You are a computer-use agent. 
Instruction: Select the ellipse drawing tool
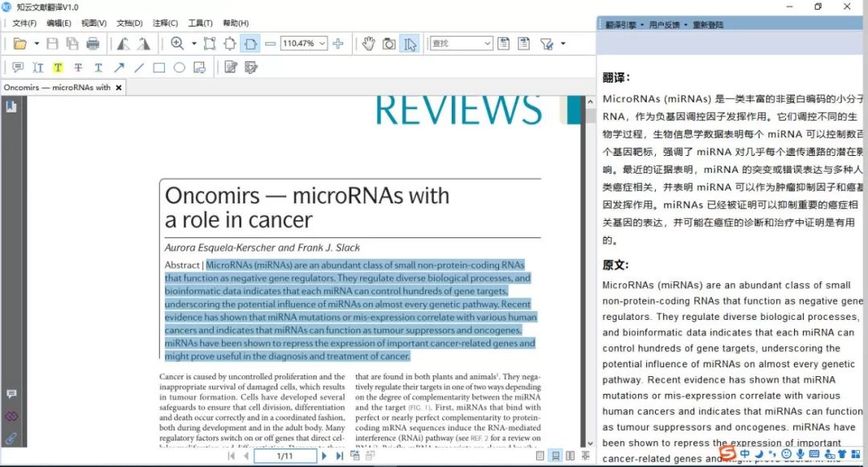point(179,68)
